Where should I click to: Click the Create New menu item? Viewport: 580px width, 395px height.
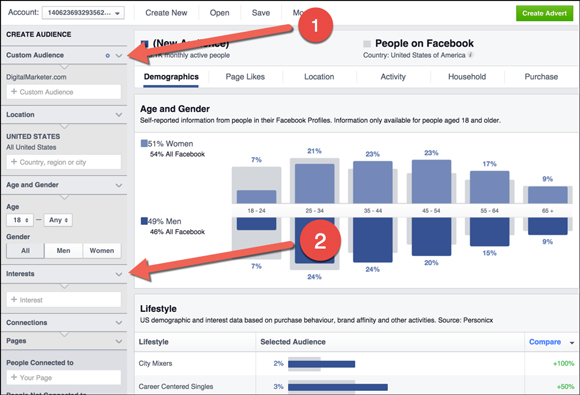click(x=166, y=13)
